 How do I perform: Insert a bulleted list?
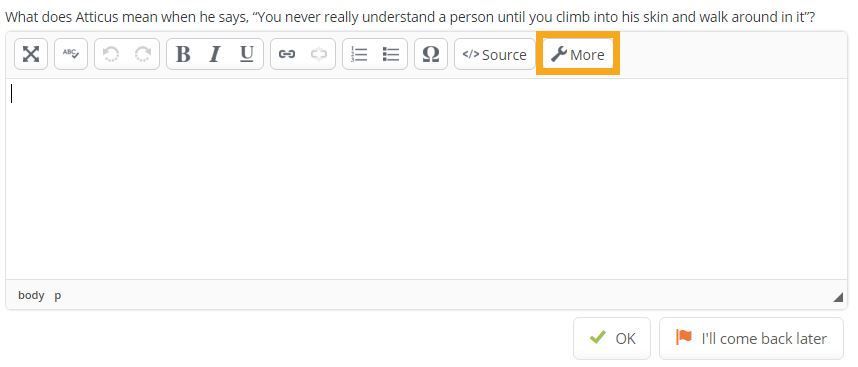391,54
